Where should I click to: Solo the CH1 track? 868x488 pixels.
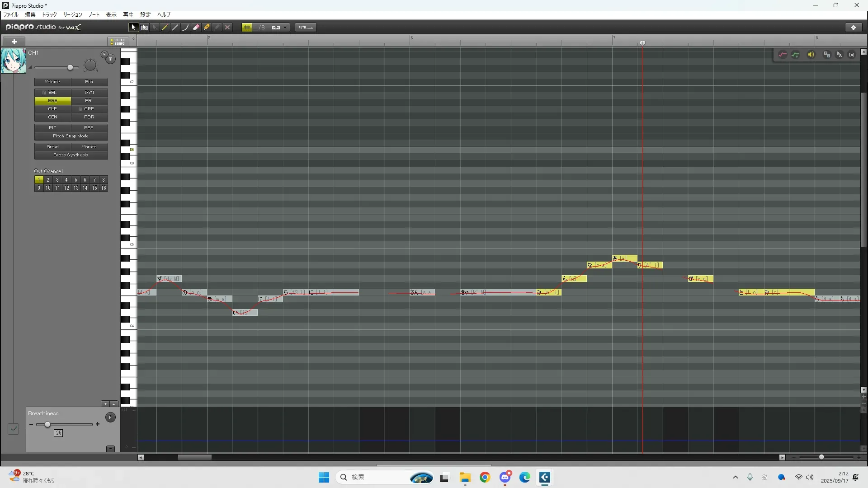104,55
